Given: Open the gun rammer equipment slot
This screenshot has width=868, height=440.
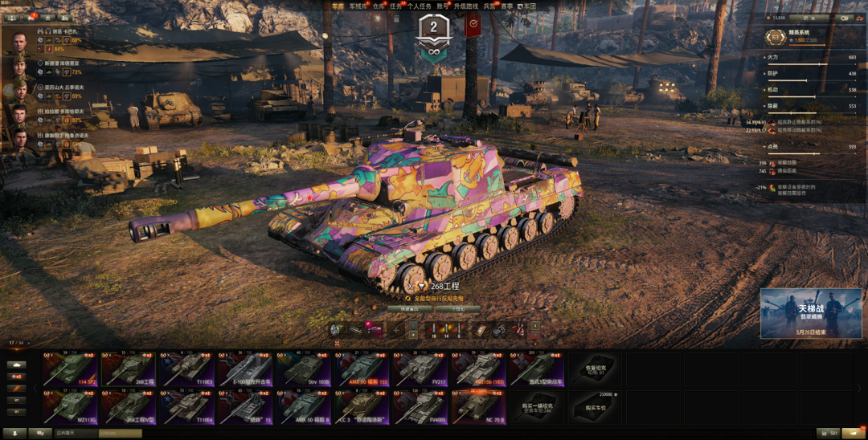Looking at the screenshot, I should point(356,330).
